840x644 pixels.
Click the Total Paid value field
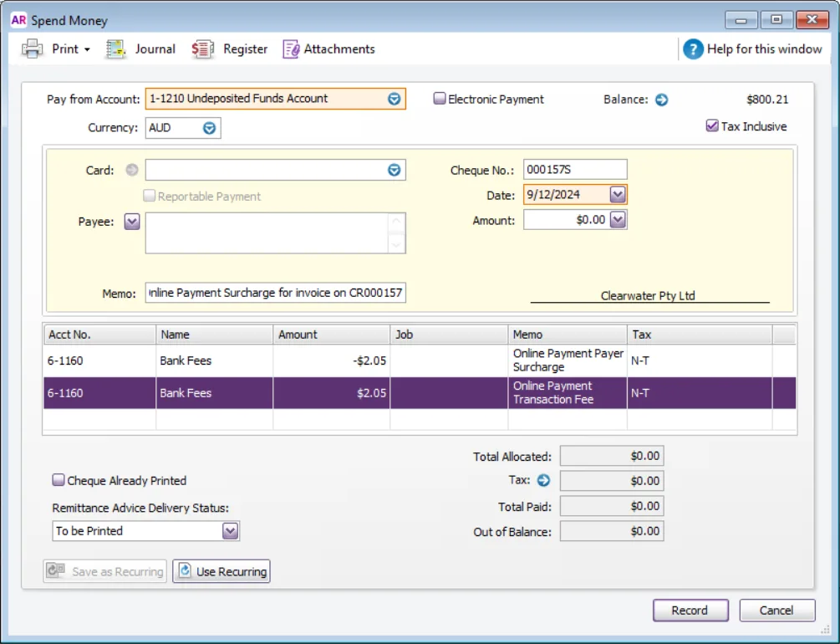point(612,506)
